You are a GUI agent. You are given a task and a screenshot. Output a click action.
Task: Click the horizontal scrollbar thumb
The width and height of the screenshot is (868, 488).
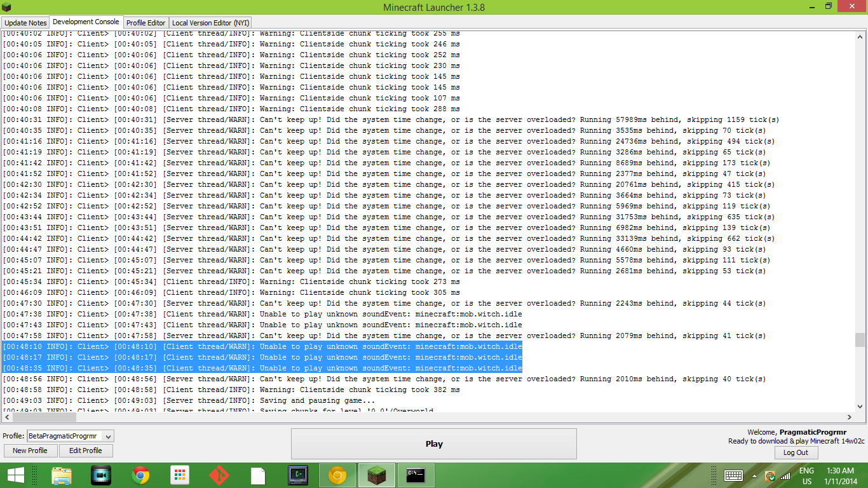coord(44,417)
